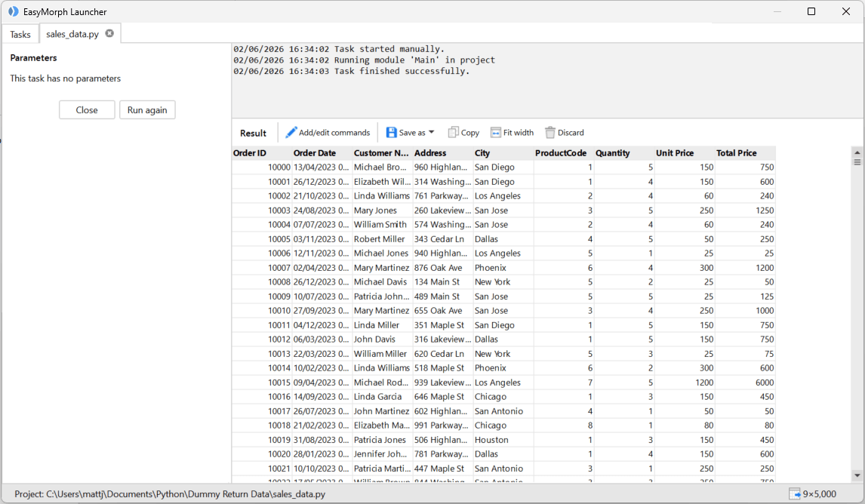Close the sales_data.py tab via its x icon
865x504 pixels.
109,33
